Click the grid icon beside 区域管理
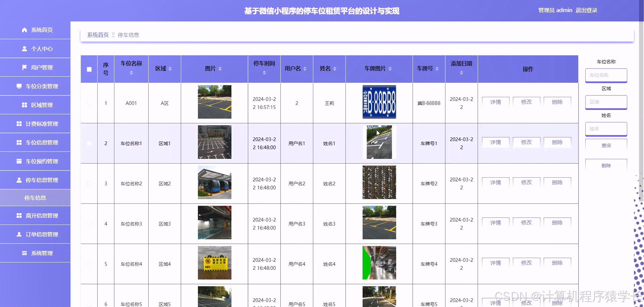The height and width of the screenshot is (307, 644). [x=24, y=105]
